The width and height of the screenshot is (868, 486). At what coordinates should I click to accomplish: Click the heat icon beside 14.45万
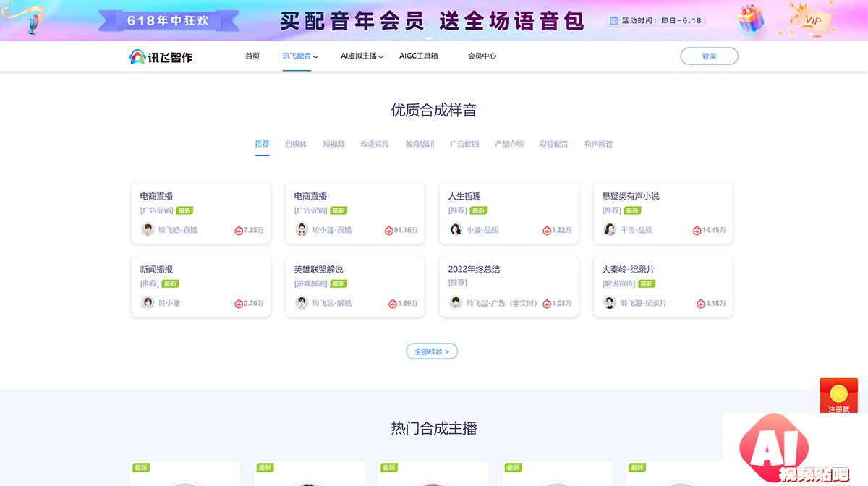pos(697,230)
